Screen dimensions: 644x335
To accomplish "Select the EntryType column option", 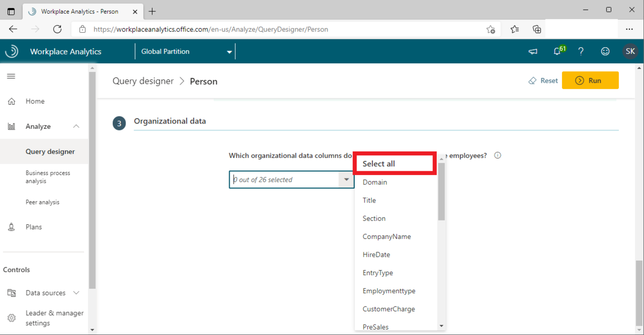I will click(x=396, y=273).
